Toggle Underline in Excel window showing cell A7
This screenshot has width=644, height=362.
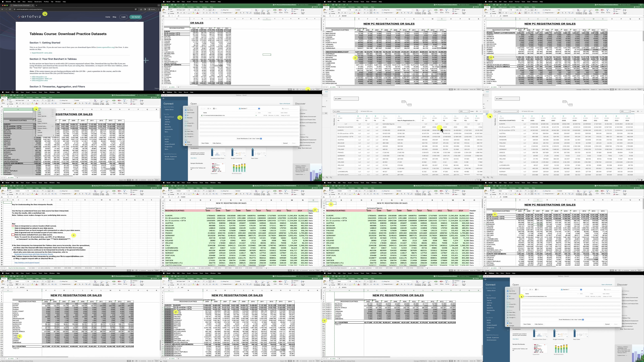click(506, 13)
